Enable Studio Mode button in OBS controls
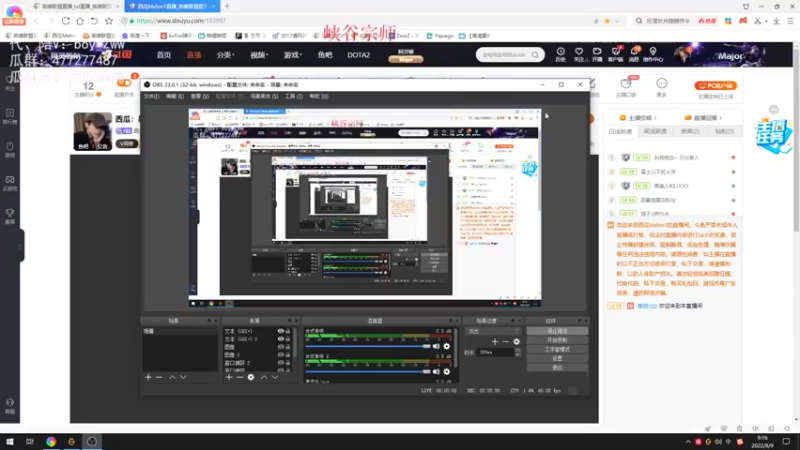This screenshot has width=800, height=450. pos(557,349)
